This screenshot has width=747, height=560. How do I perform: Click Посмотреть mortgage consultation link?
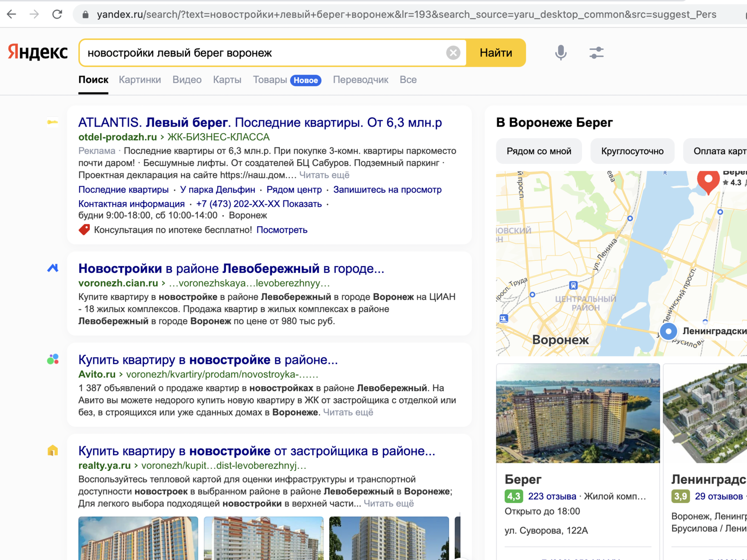(282, 230)
